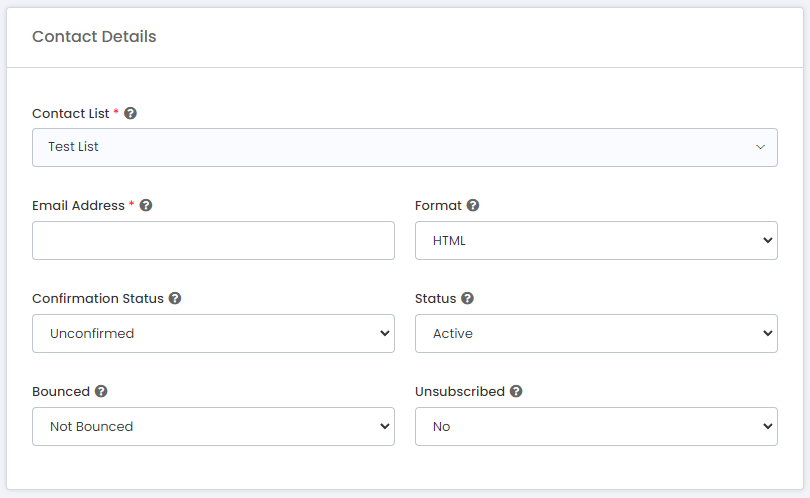
Task: Click the help icon next to Confirmation Status
Action: click(x=175, y=298)
